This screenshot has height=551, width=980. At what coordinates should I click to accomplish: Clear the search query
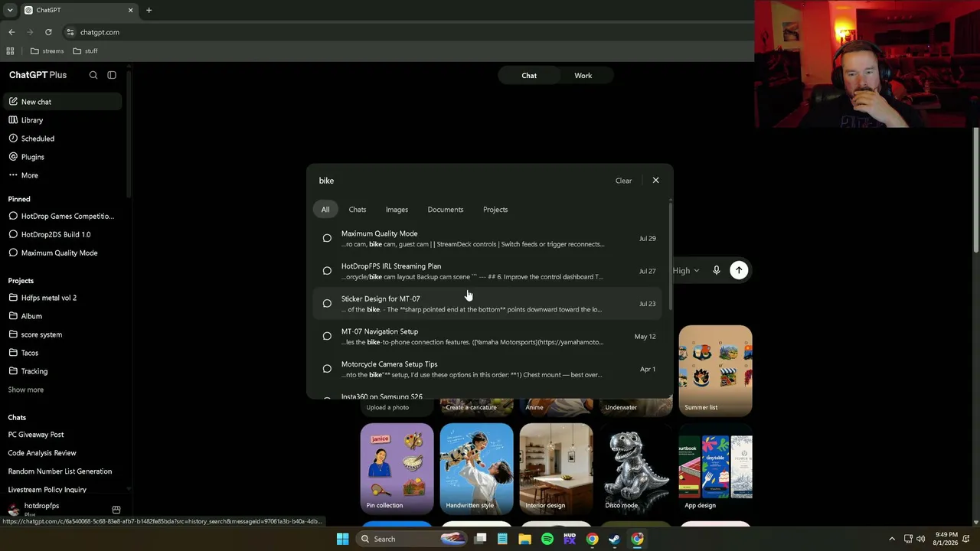tap(623, 181)
